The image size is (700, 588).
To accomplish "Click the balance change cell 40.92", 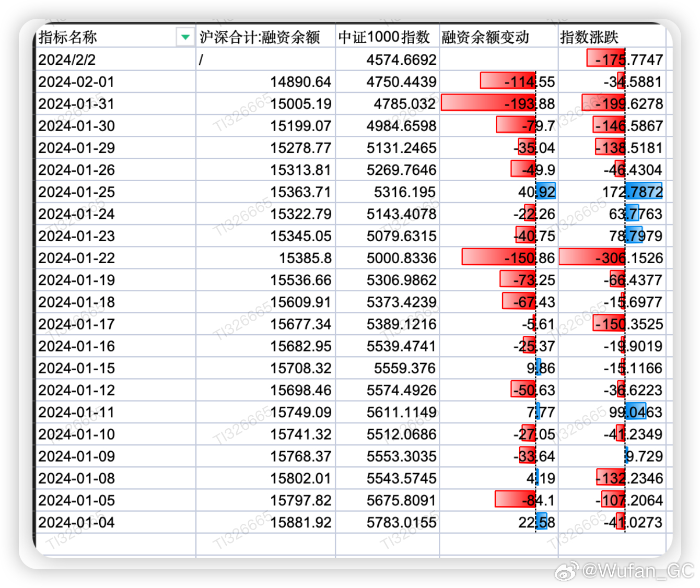I will [x=498, y=192].
